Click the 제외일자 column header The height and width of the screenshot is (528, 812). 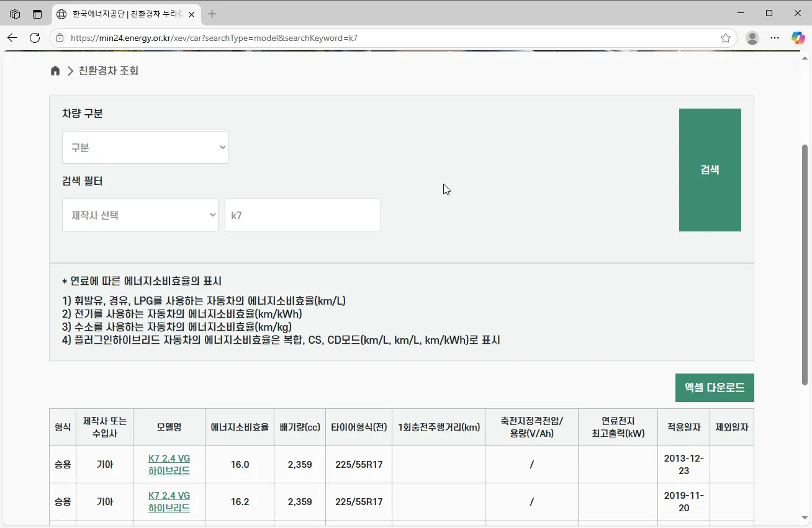(732, 427)
